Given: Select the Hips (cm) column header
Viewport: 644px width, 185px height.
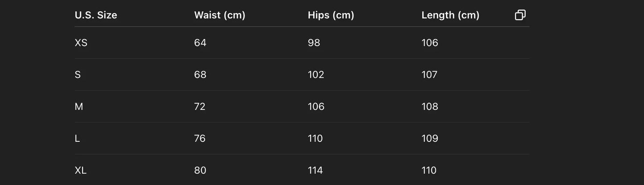Looking at the screenshot, I should 331,15.
